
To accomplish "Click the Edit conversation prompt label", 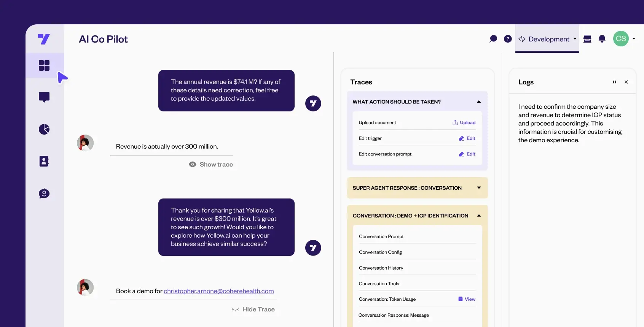I will (x=385, y=154).
